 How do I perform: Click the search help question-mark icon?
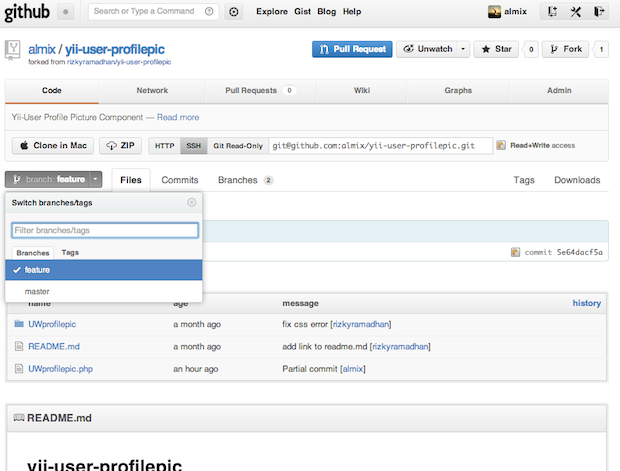point(209,11)
